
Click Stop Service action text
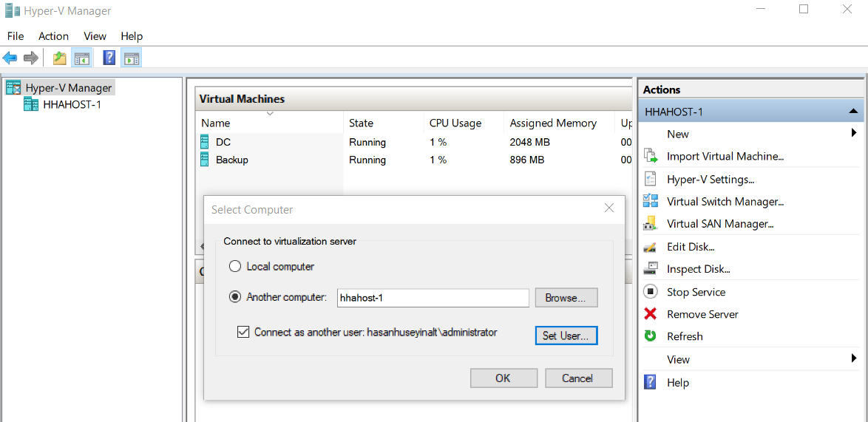click(x=696, y=291)
